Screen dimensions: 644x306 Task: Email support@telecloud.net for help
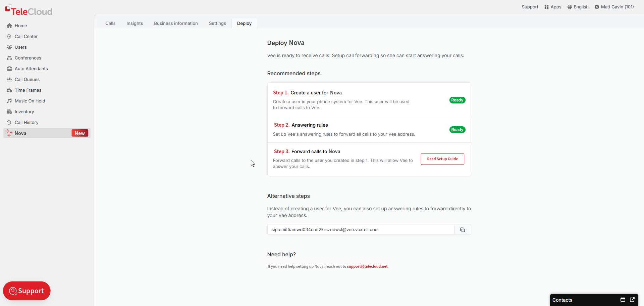367,266
